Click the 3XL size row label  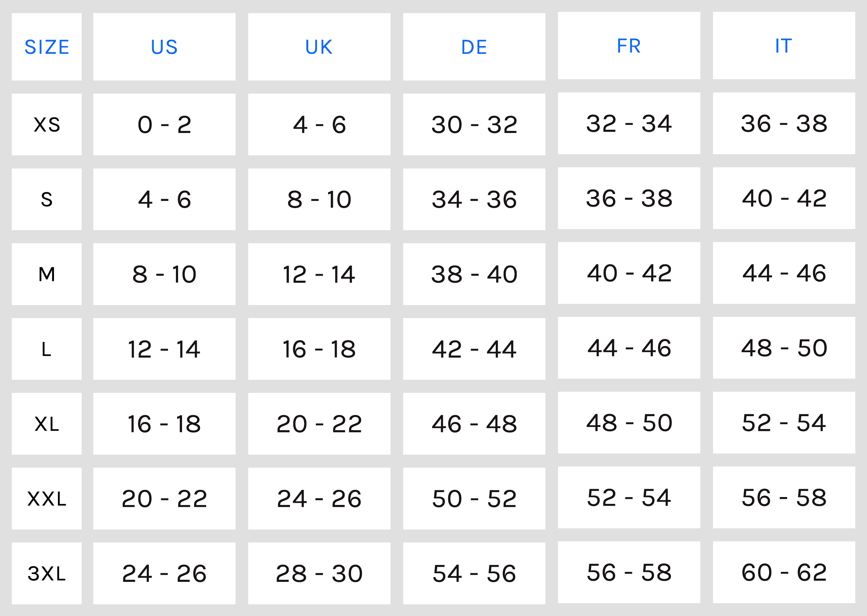[x=47, y=573]
